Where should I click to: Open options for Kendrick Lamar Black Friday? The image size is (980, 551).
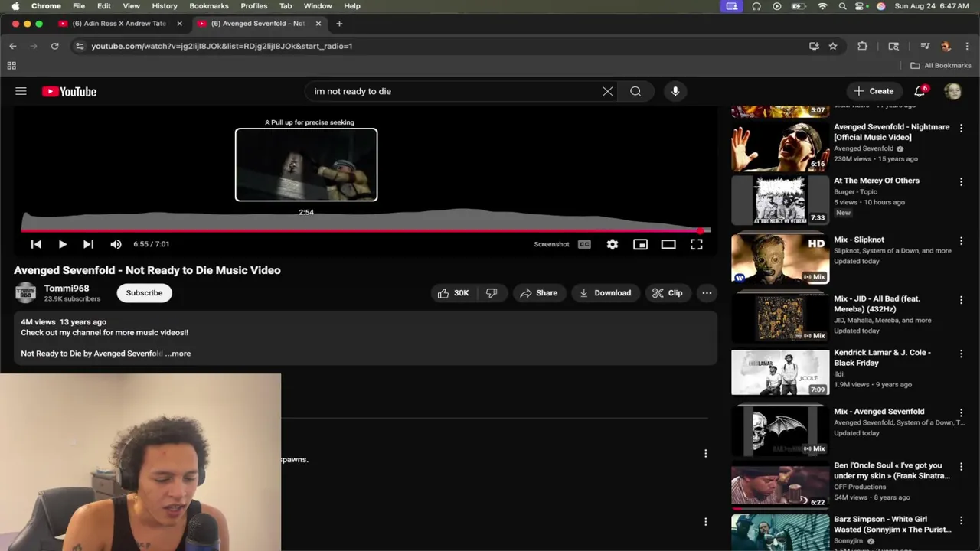961,354
